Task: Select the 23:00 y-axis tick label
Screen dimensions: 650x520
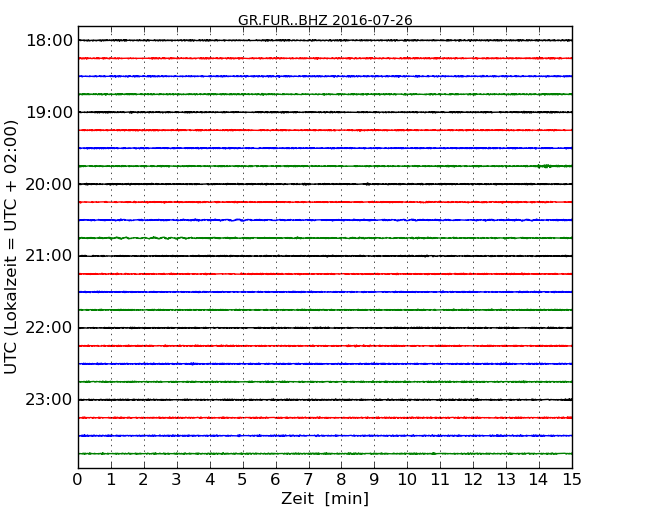Action: click(49, 399)
